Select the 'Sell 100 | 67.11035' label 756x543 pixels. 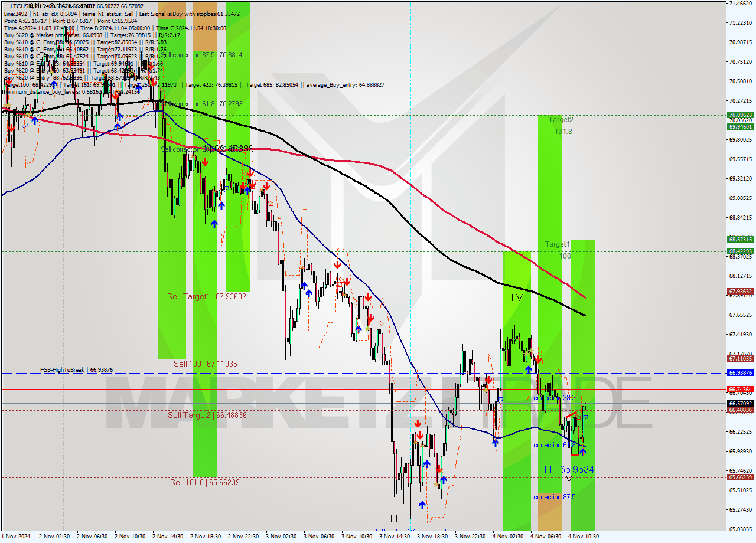206,364
